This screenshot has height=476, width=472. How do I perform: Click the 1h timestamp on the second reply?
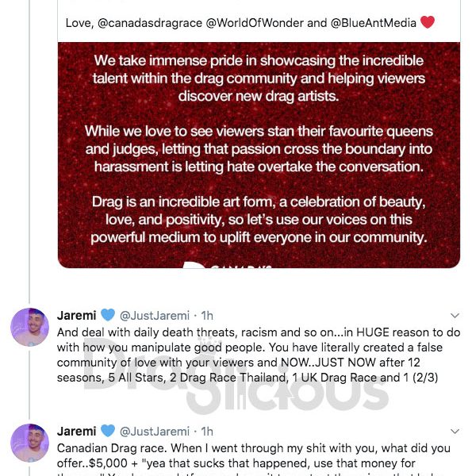click(207, 432)
